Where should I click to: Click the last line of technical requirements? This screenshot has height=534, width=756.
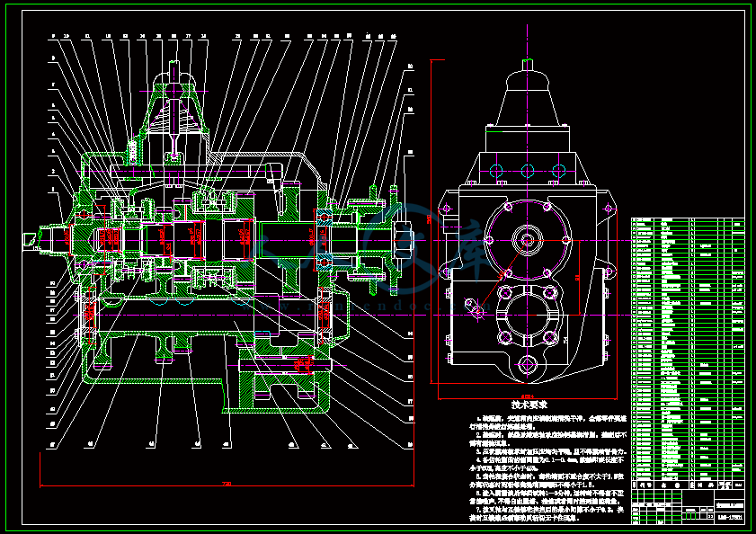(525, 518)
